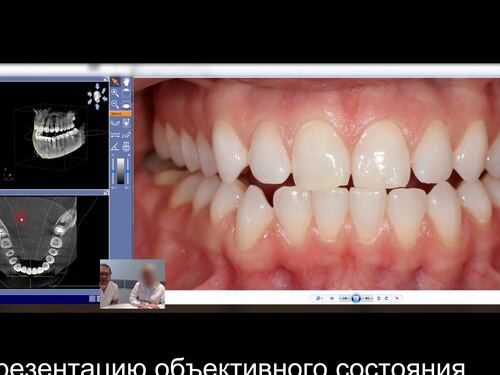
Task: Click the printer icon in the toolbar
Action: point(126,146)
